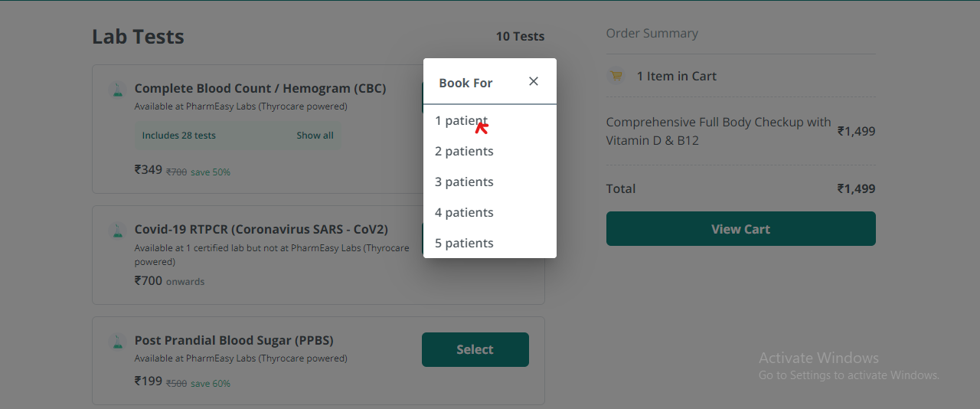Click the cart icon in Order Summary

[x=616, y=76]
